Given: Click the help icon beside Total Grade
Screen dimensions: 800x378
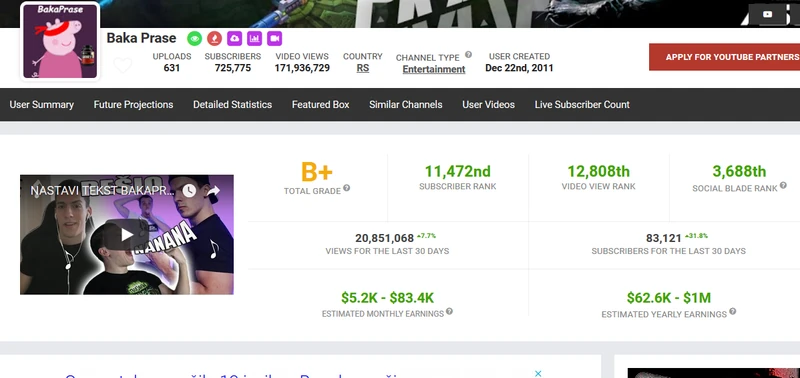Looking at the screenshot, I should pos(346,188).
